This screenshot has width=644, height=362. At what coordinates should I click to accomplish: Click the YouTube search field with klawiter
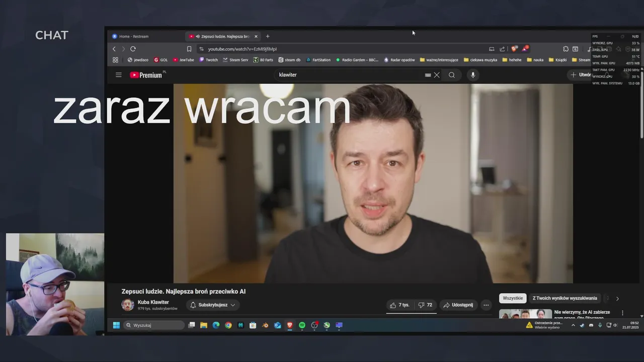tap(350, 75)
